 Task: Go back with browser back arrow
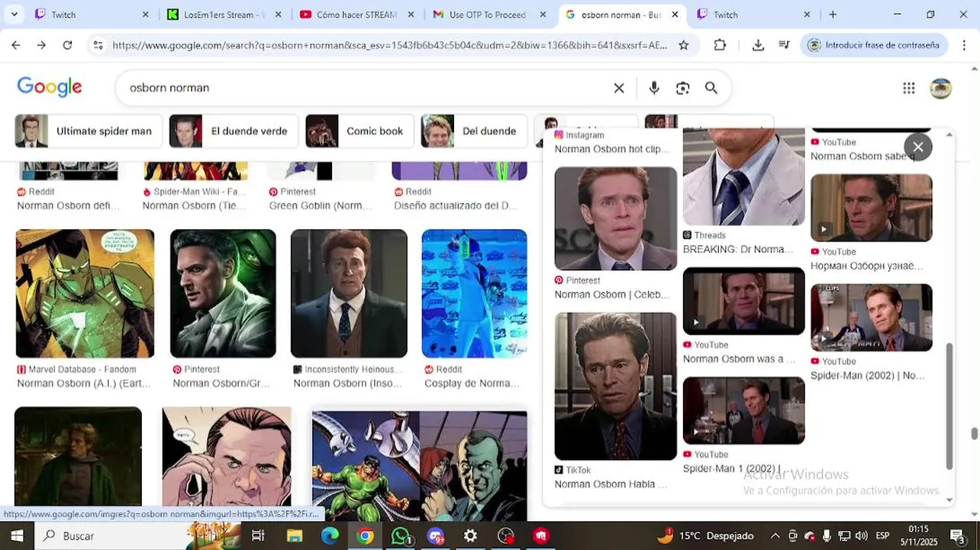pyautogui.click(x=16, y=45)
